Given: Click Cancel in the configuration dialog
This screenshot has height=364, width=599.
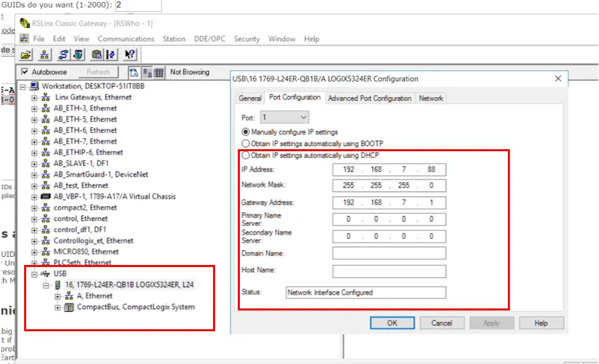Looking at the screenshot, I should click(x=442, y=323).
